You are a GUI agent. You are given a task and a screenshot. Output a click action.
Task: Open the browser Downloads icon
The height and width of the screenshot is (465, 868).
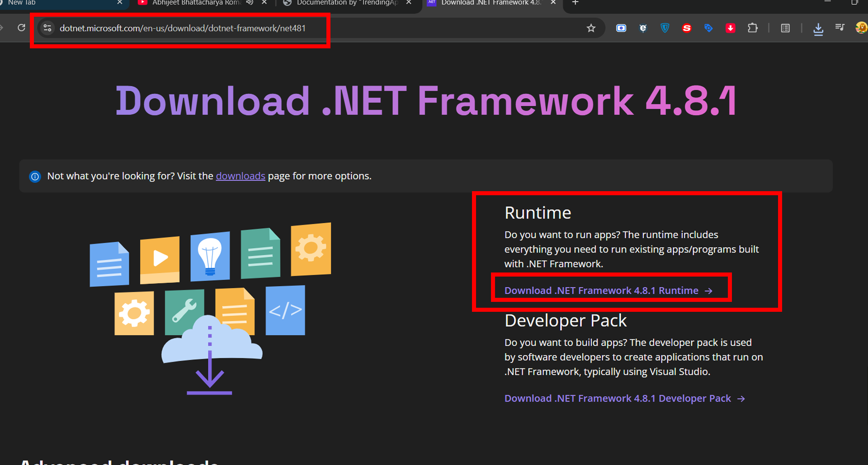click(x=818, y=29)
